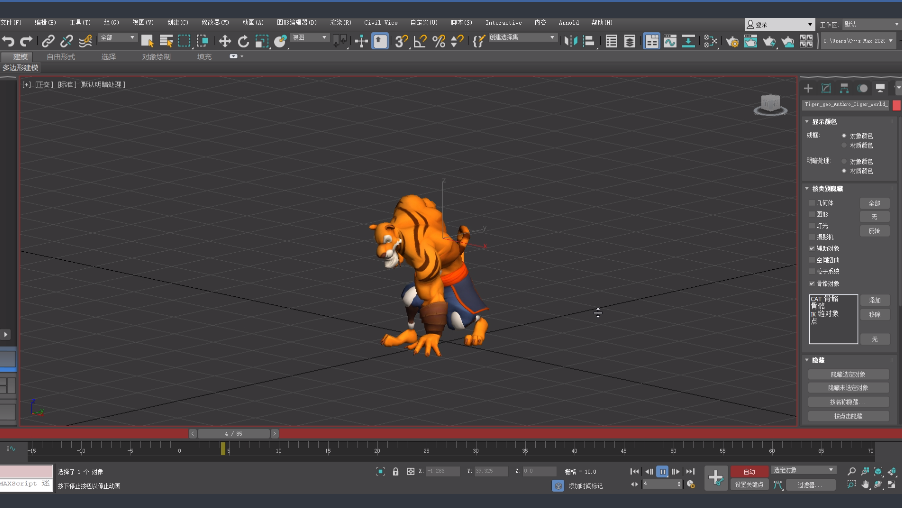Toggle the Ribbon toolbar icon

coord(651,41)
